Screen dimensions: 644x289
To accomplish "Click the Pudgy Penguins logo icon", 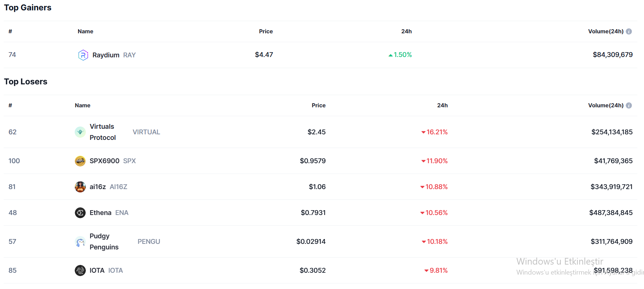I will tap(80, 242).
